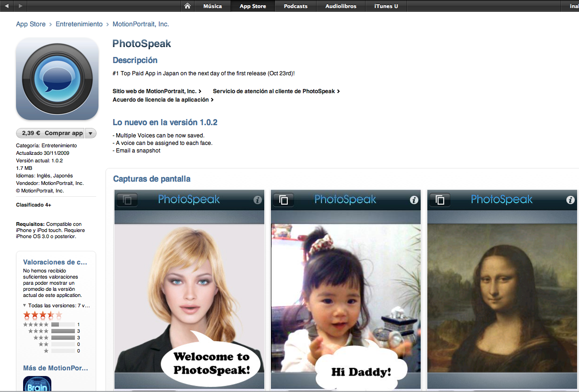Select '- A voice can be assigned to each face.'
The image size is (579, 392).
163,143
